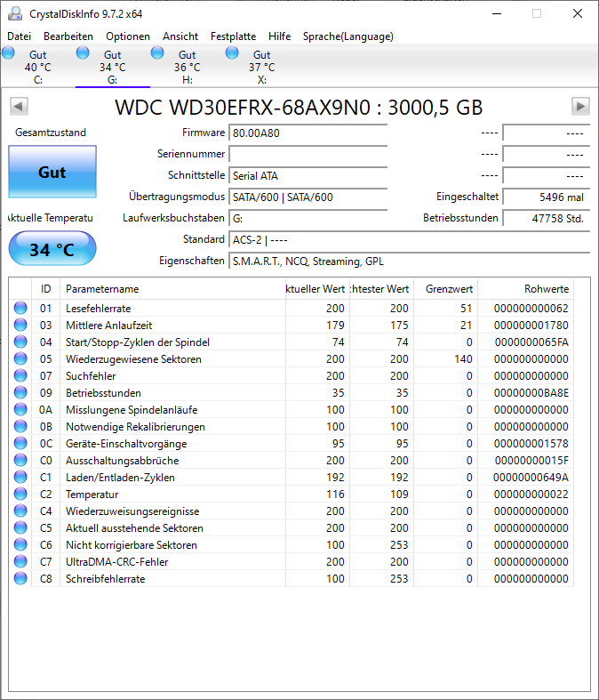
Task: Click status orb for Laden/Entladen-Zyklen row
Action: pos(20,478)
